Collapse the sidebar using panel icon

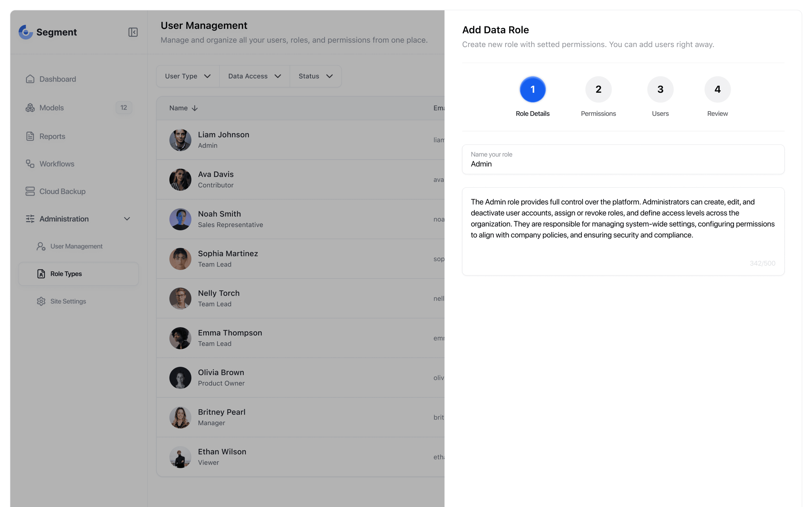click(x=133, y=32)
